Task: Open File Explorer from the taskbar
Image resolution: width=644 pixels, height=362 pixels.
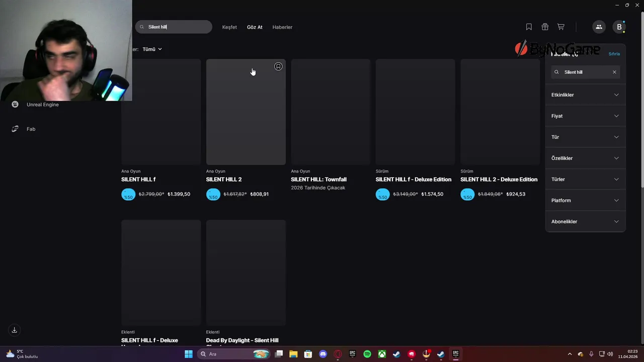Action: (x=293, y=354)
